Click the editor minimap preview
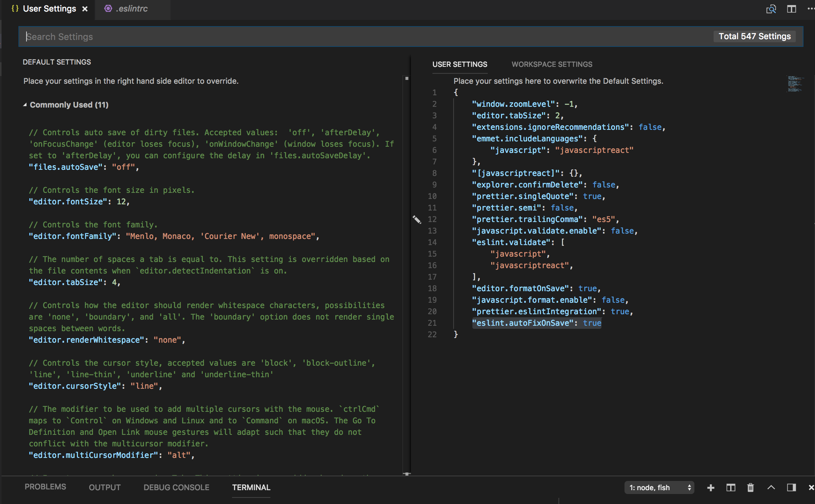Screen dimensions: 815x504 click(794, 84)
